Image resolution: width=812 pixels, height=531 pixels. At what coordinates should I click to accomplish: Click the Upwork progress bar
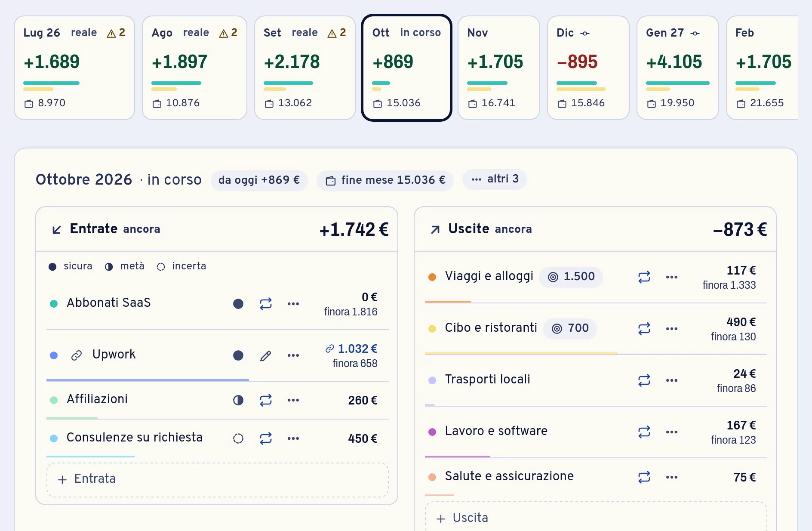coord(148,380)
